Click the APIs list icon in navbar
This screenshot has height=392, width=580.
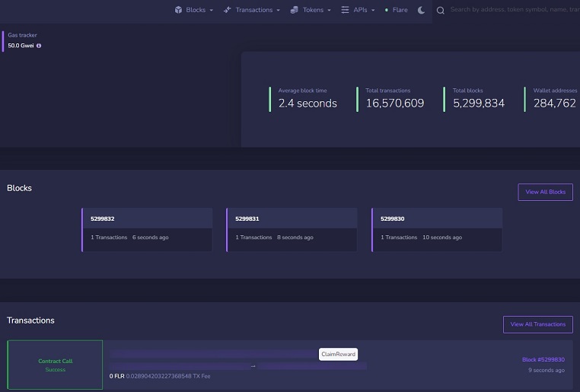(345, 10)
